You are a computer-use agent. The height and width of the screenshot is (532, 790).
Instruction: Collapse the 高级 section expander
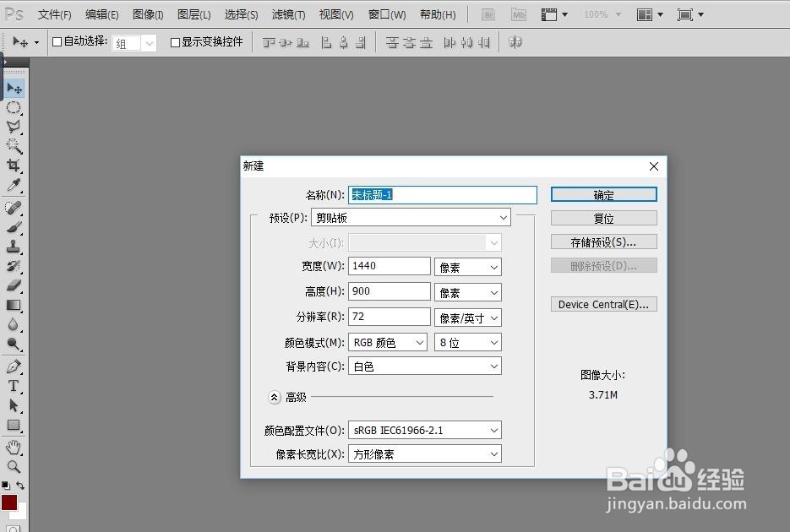point(274,398)
